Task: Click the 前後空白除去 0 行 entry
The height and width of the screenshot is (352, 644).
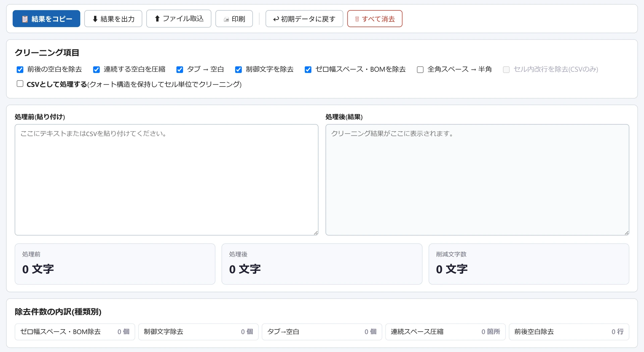Action: pos(569,332)
